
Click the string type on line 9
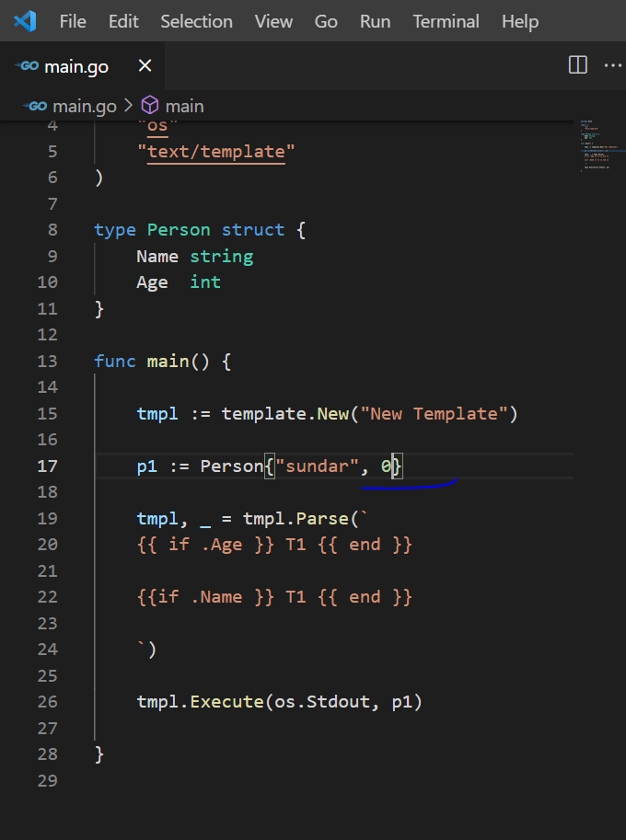pyautogui.click(x=221, y=256)
